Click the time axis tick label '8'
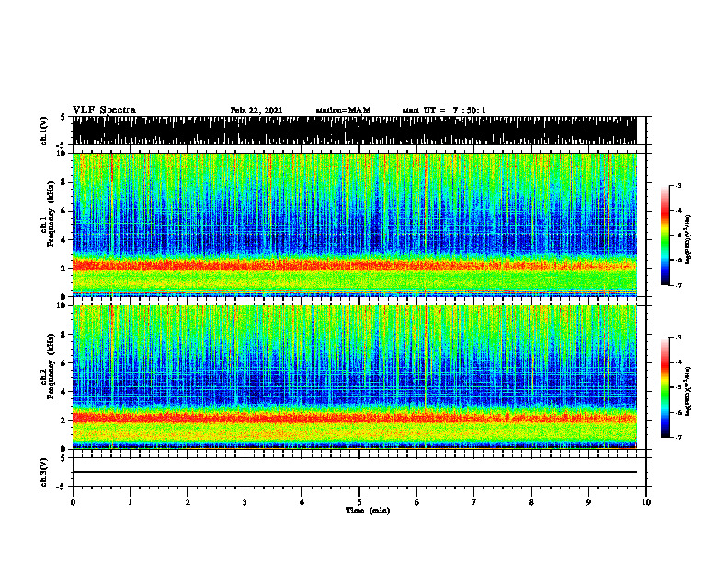The image size is (728, 563). [x=531, y=502]
